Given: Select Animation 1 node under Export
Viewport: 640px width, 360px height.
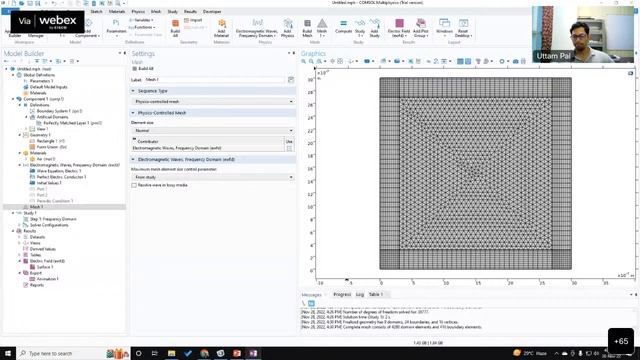Looking at the screenshot, I should tap(47, 279).
